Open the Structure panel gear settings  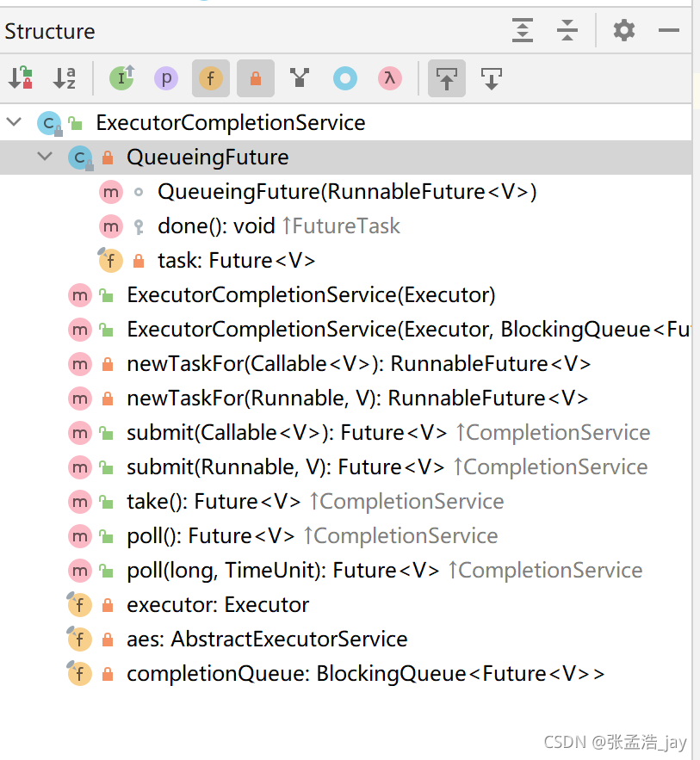[624, 30]
